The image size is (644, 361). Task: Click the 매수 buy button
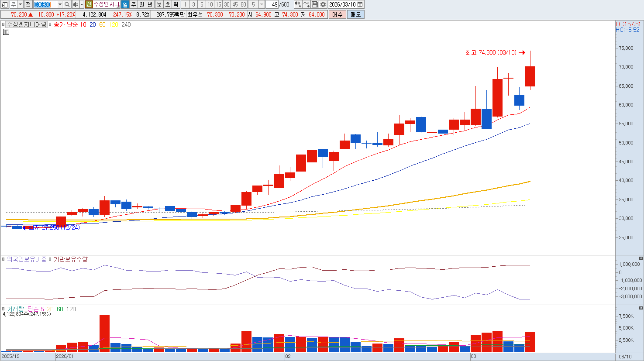337,14
